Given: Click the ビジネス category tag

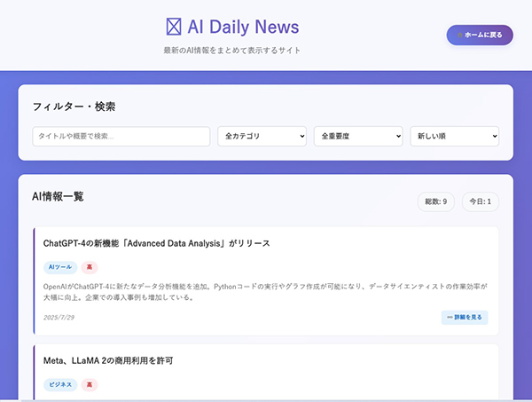Looking at the screenshot, I should (60, 384).
